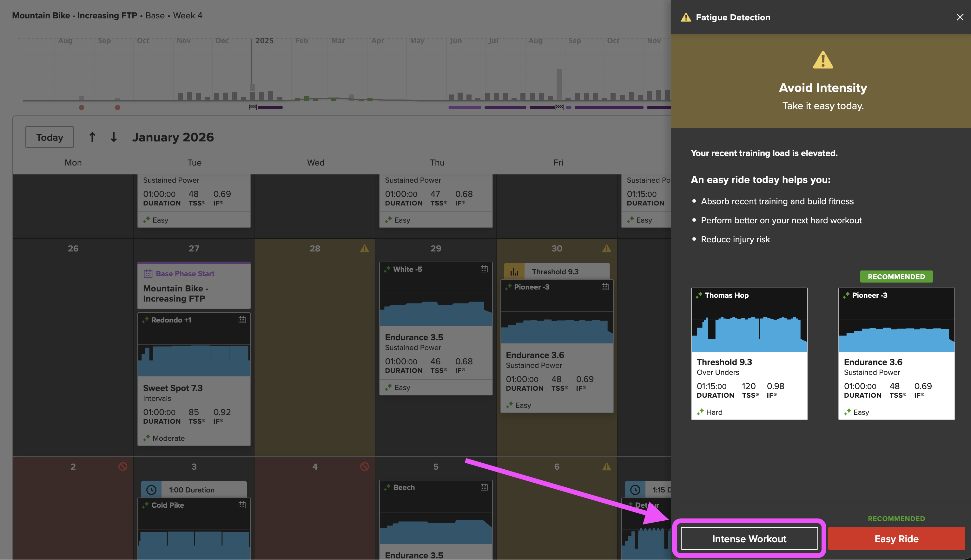Choose the Intense Workout button
This screenshot has height=560, width=971.
pyautogui.click(x=749, y=538)
